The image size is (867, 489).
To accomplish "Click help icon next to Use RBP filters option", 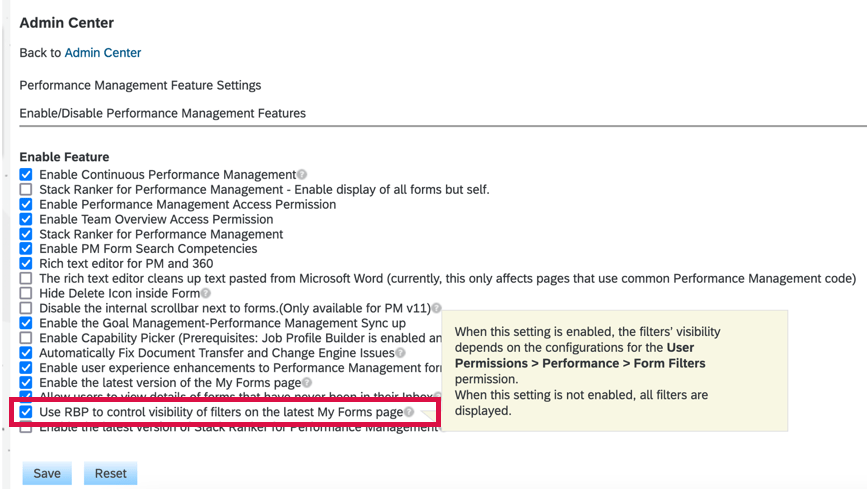I will point(409,412).
